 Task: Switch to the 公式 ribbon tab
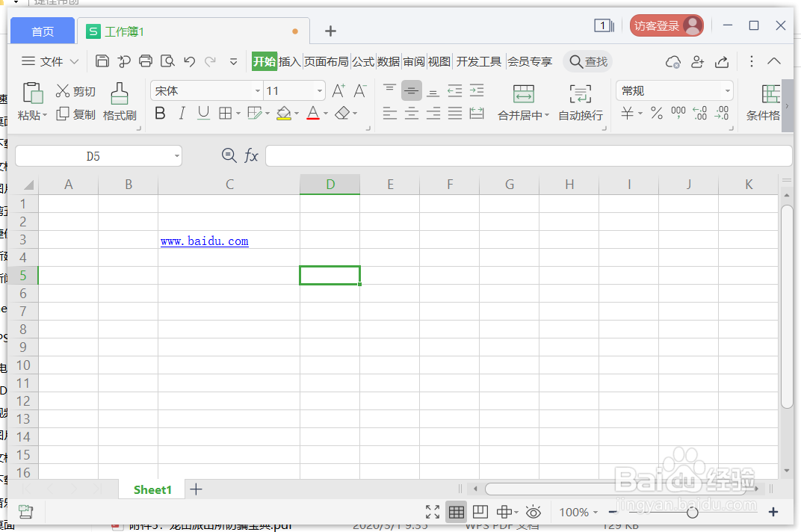click(363, 62)
